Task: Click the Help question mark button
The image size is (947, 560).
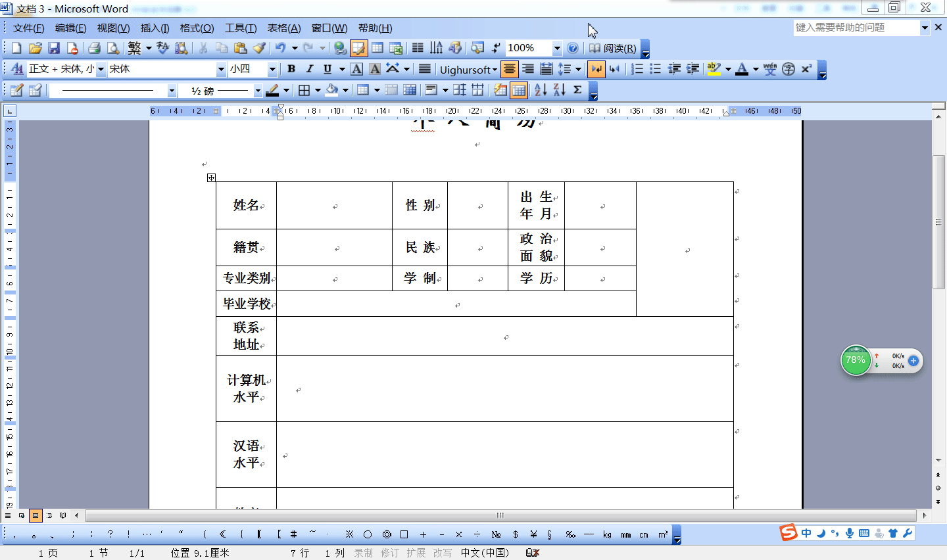Action: point(573,48)
